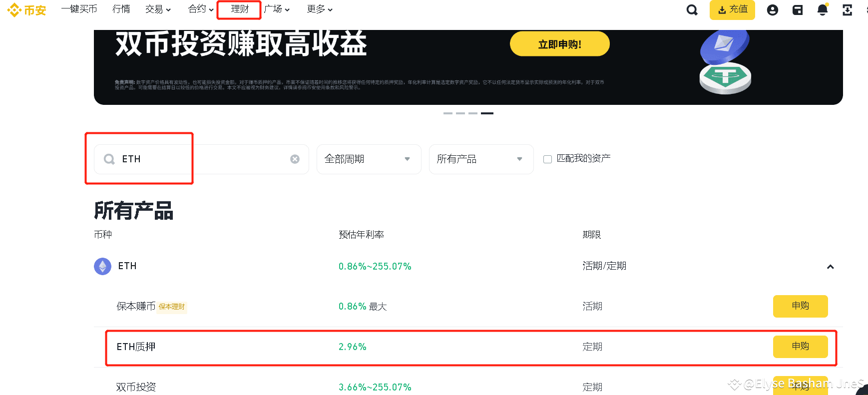Open the search magnifier in top bar
The image size is (868, 395).
(x=692, y=9)
